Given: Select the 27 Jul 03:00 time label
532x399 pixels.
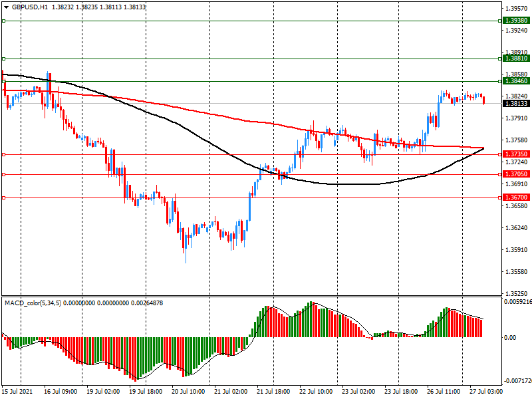Looking at the screenshot, I should pos(486,392).
